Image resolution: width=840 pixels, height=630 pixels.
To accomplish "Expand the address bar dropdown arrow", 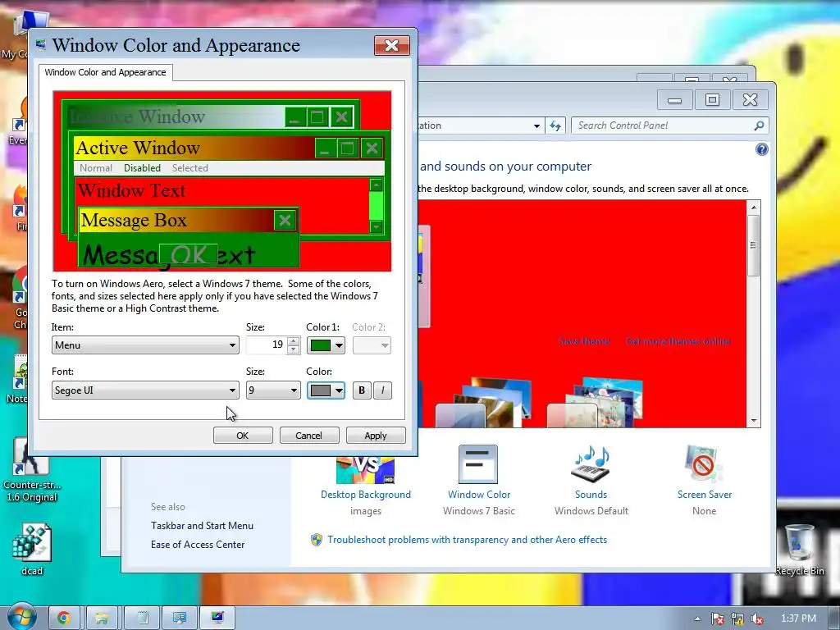I will 536,126.
